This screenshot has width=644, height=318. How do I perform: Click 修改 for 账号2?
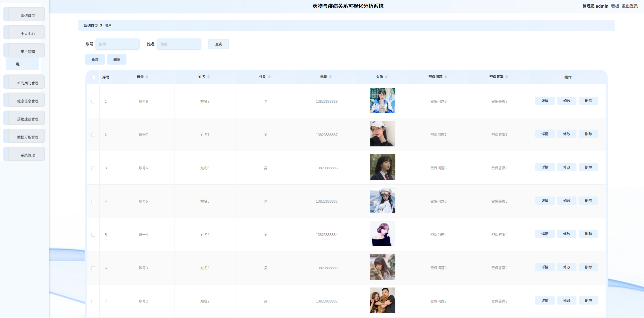567,300
